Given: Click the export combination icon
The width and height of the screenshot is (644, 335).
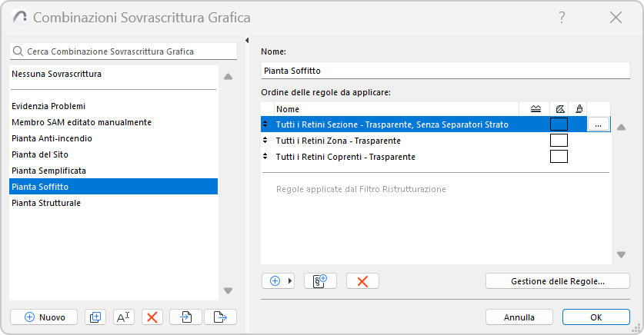Looking at the screenshot, I should (x=220, y=317).
